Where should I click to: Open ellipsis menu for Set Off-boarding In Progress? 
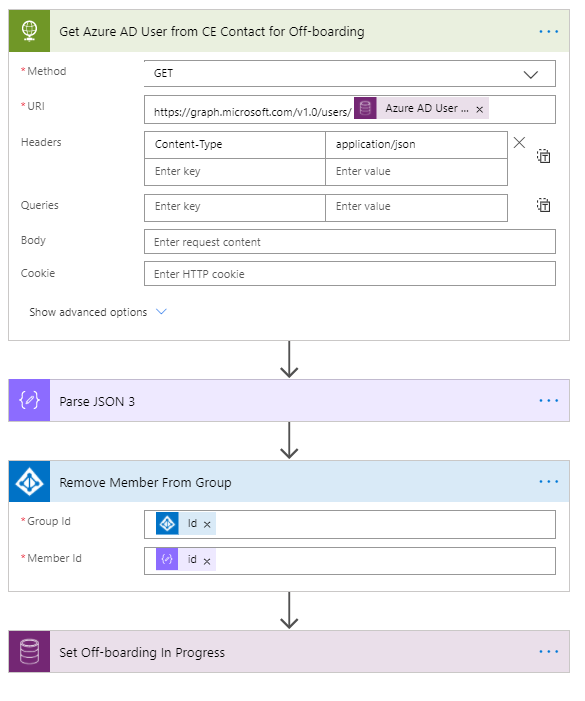pyautogui.click(x=548, y=652)
